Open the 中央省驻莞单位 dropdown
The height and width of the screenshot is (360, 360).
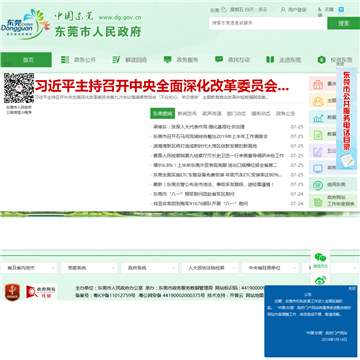[270, 268]
